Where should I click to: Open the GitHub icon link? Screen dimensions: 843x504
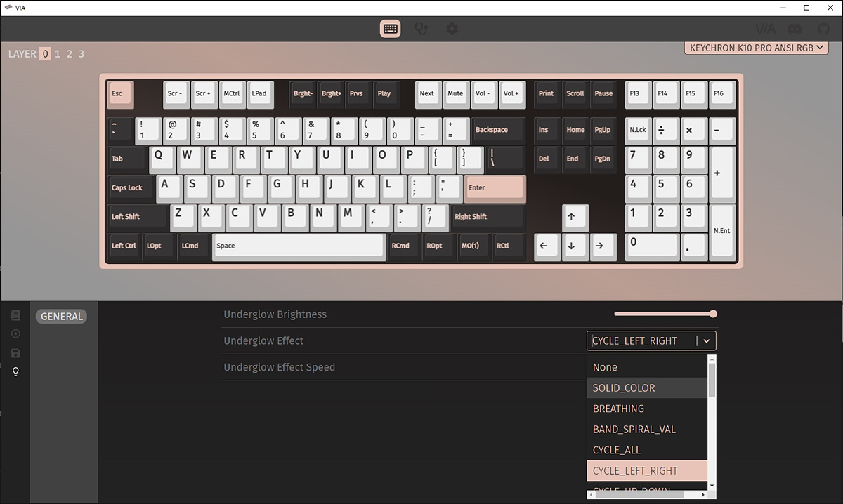tap(824, 29)
